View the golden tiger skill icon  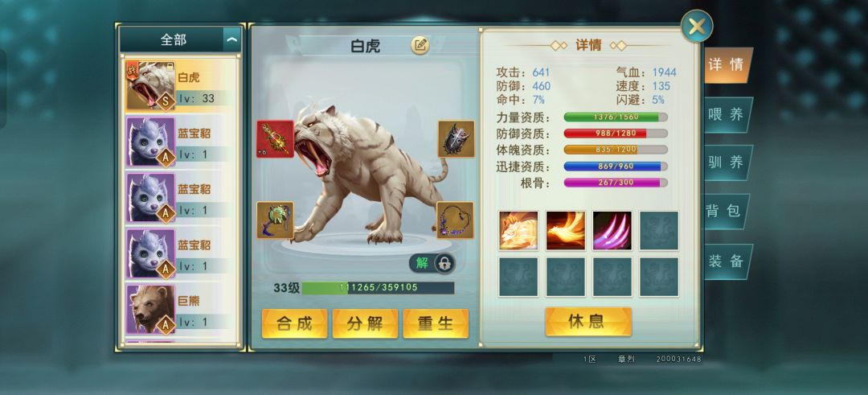518,230
